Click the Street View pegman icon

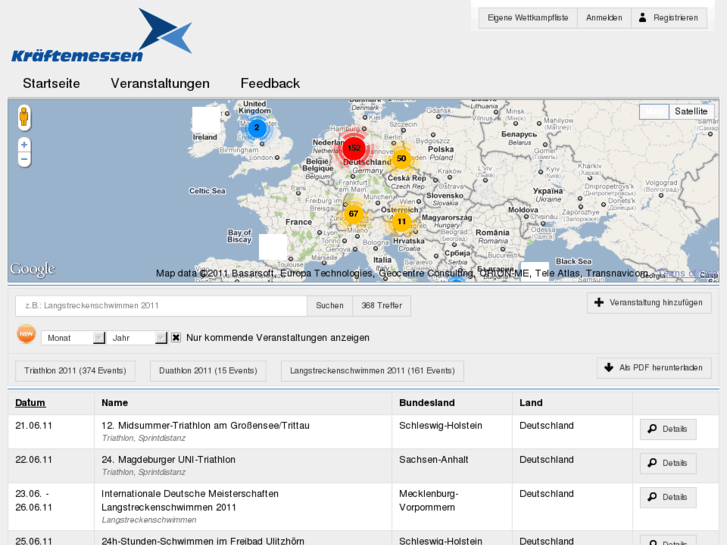[24, 118]
